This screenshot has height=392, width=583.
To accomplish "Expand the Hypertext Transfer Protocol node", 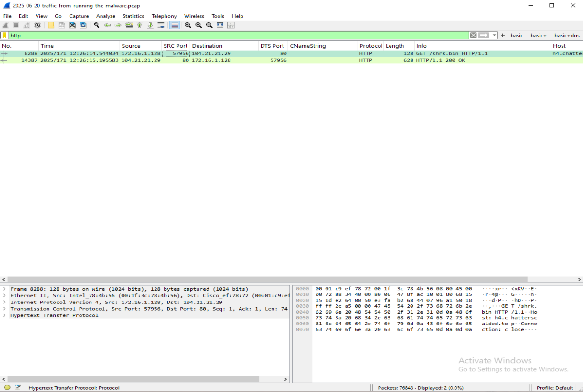I will pos(4,315).
